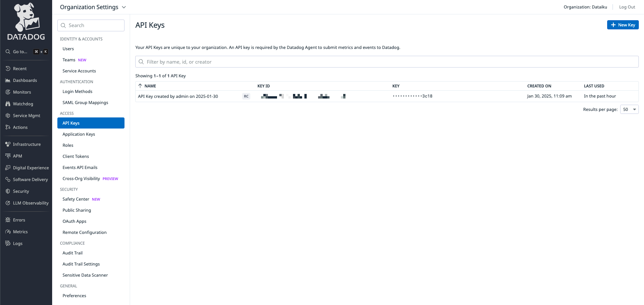The image size is (644, 305).
Task: Click the New Key button
Action: pos(623,25)
